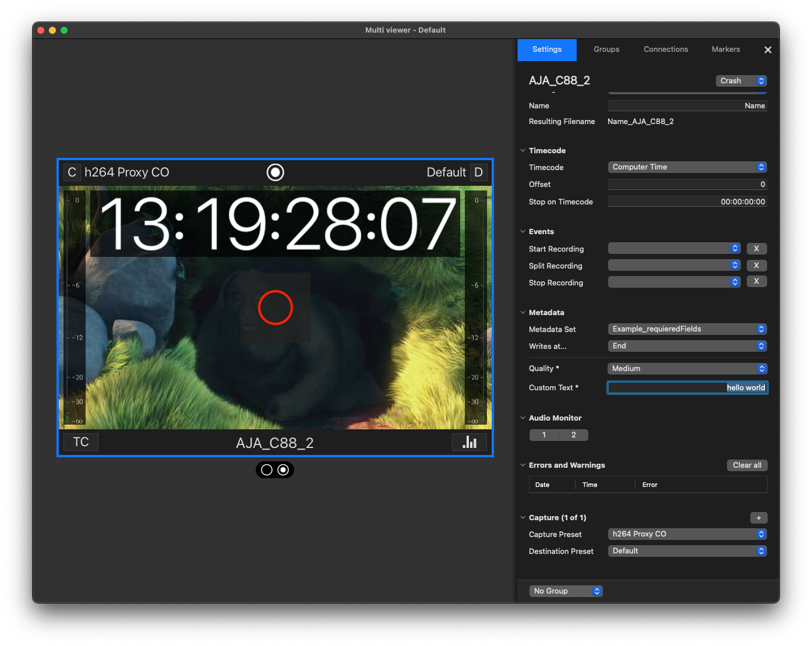Click the Clear all button
Image resolution: width=812 pixels, height=646 pixels.
(747, 465)
